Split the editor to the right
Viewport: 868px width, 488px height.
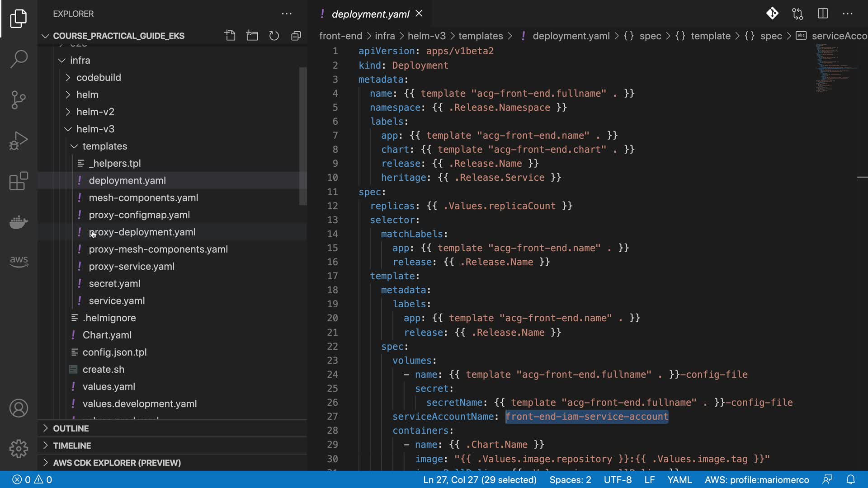coord(823,14)
